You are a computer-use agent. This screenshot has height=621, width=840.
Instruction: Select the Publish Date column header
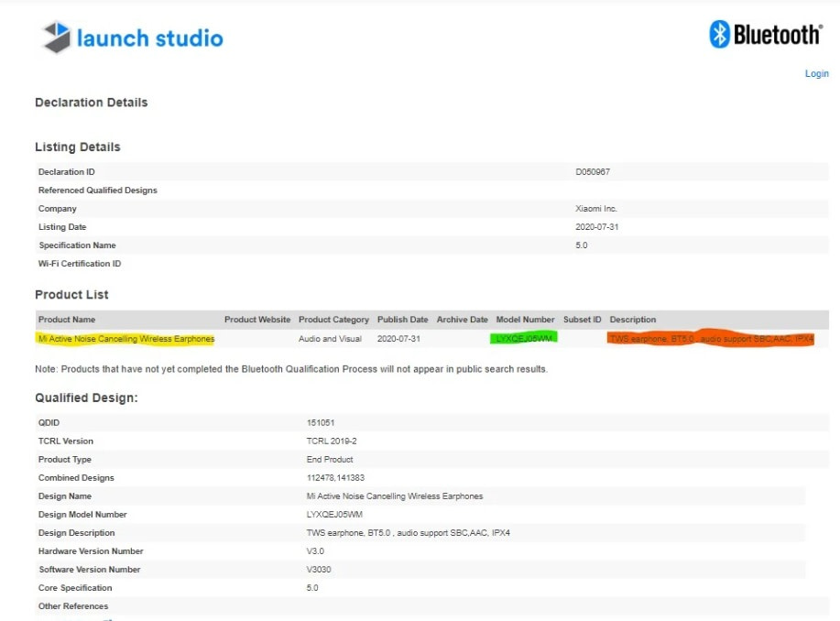(403, 320)
